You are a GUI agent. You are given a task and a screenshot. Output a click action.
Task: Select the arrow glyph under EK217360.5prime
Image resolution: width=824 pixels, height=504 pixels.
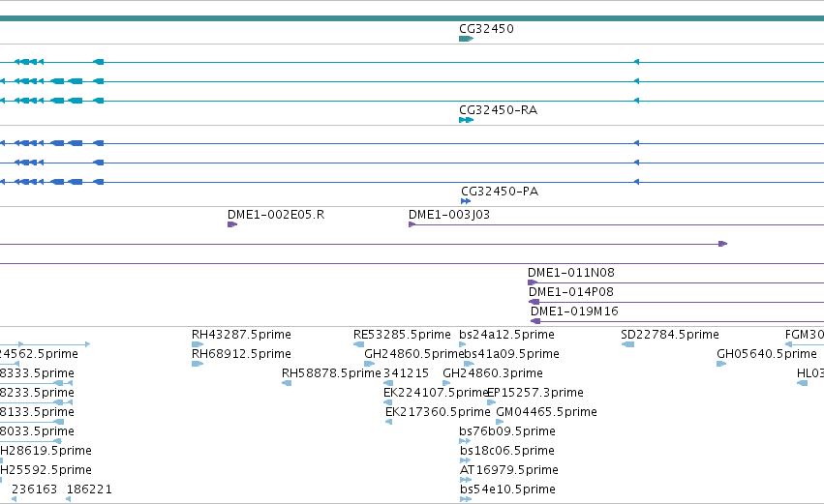389,422
